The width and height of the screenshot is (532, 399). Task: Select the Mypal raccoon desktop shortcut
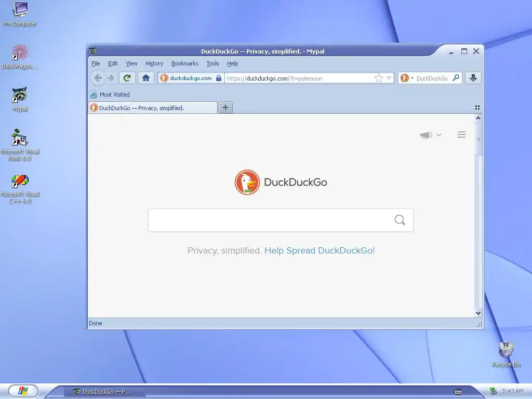20,99
